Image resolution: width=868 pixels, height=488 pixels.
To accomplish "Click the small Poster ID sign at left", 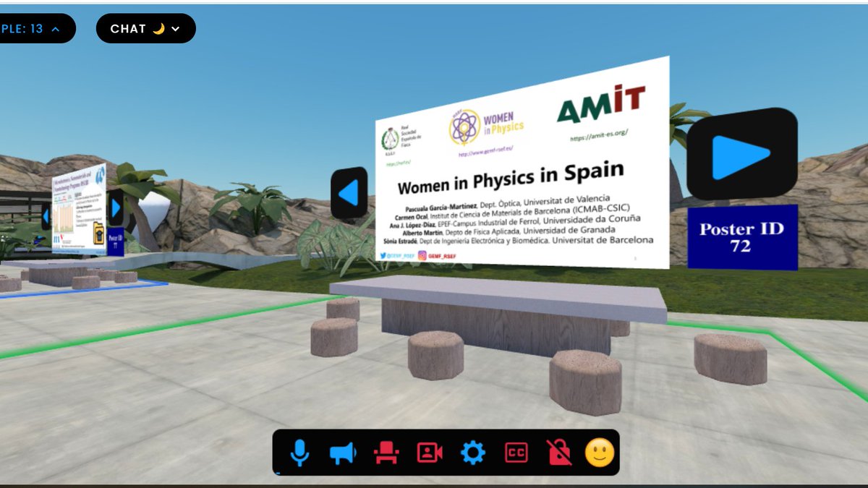I will point(116,240).
